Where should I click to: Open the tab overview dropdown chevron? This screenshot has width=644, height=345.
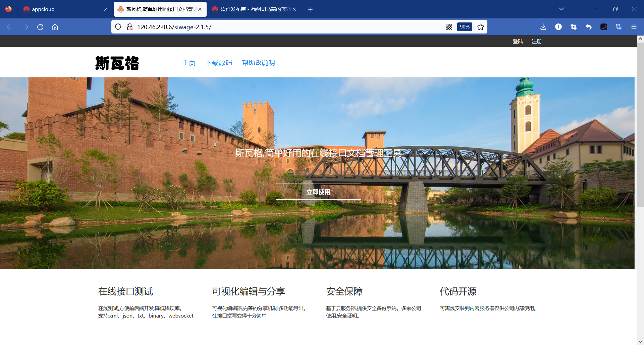pos(562,9)
